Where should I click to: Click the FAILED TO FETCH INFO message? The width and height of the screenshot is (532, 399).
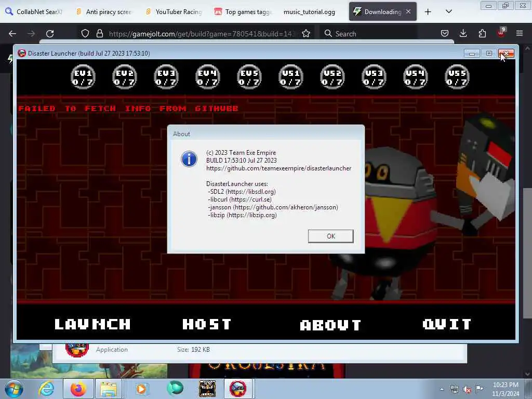coord(128,109)
